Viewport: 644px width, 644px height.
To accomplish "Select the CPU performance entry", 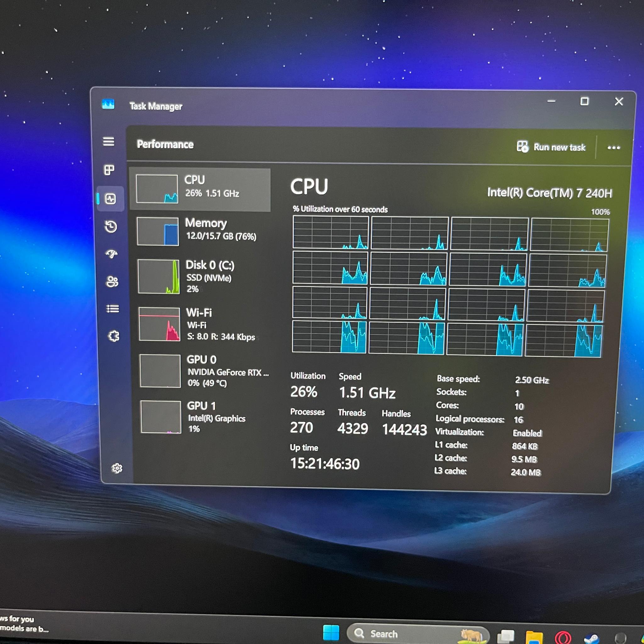I will point(200,189).
